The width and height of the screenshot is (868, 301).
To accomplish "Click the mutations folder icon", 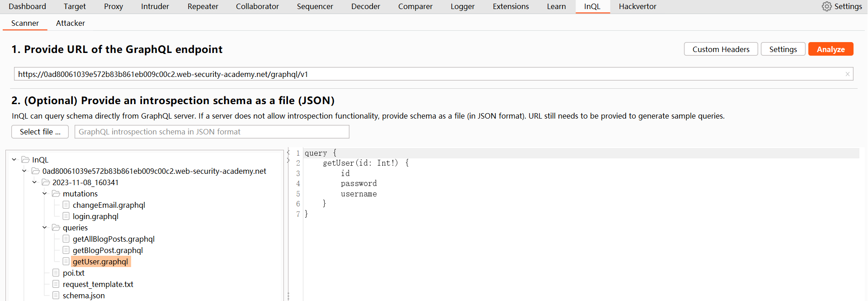I will tap(56, 194).
